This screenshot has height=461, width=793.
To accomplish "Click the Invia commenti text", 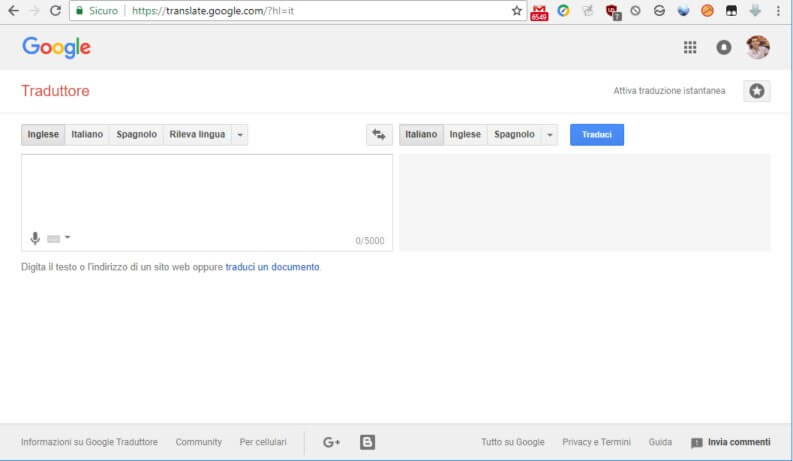I will 739,442.
